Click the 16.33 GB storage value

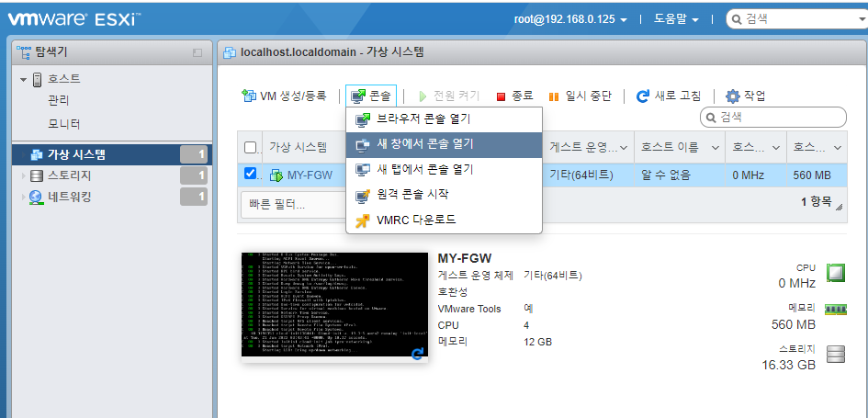point(788,365)
